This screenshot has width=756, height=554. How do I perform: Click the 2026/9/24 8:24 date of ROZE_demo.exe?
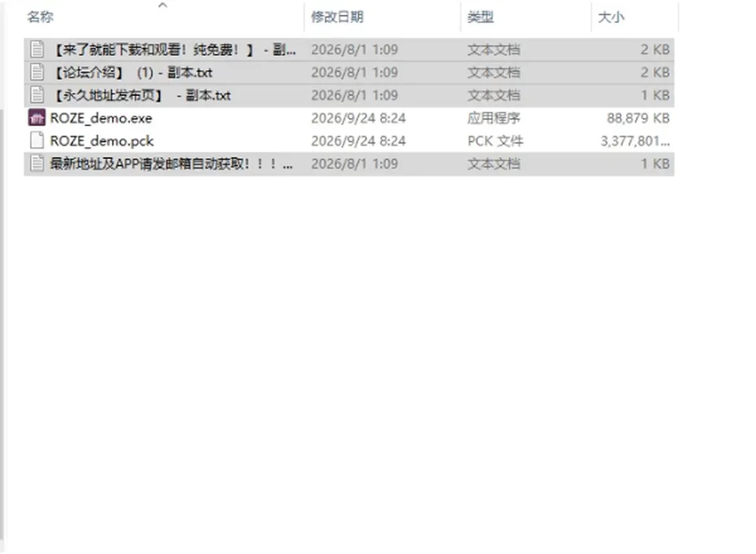click(358, 118)
